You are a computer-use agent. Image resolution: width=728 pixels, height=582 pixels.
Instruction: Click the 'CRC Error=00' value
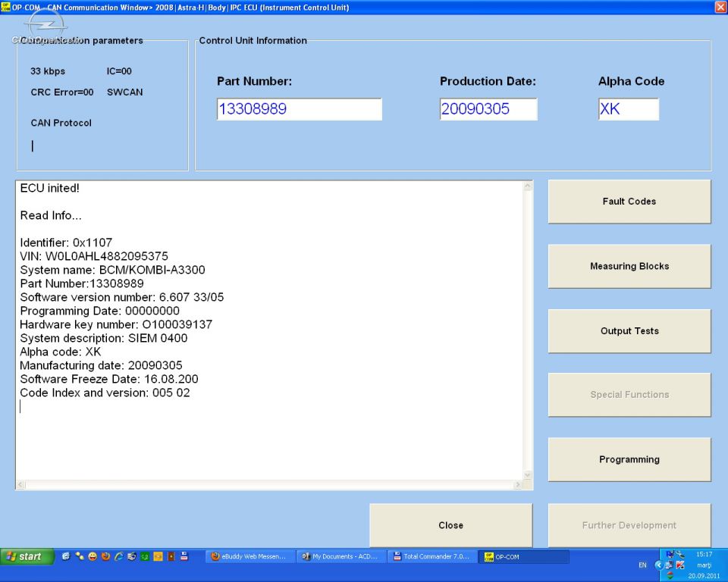62,92
